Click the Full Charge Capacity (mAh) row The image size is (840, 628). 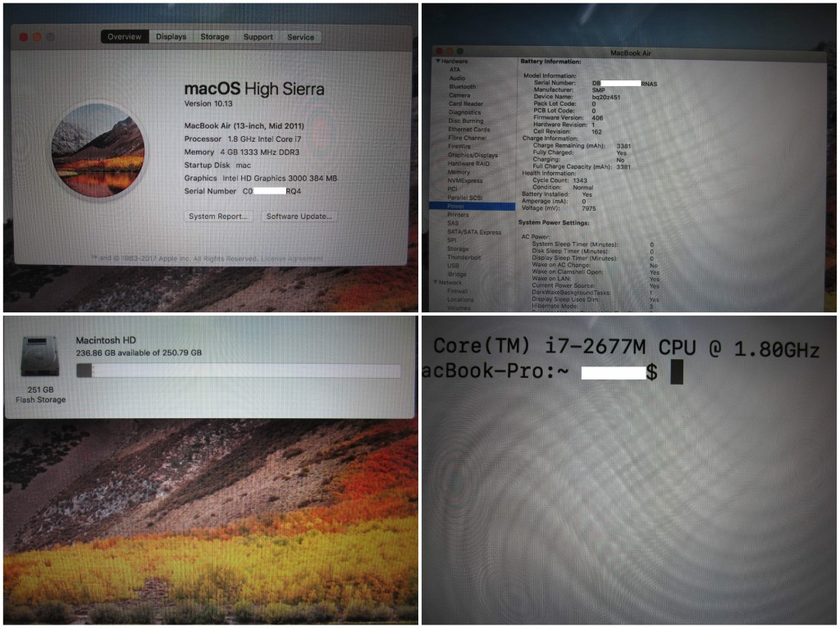582,166
